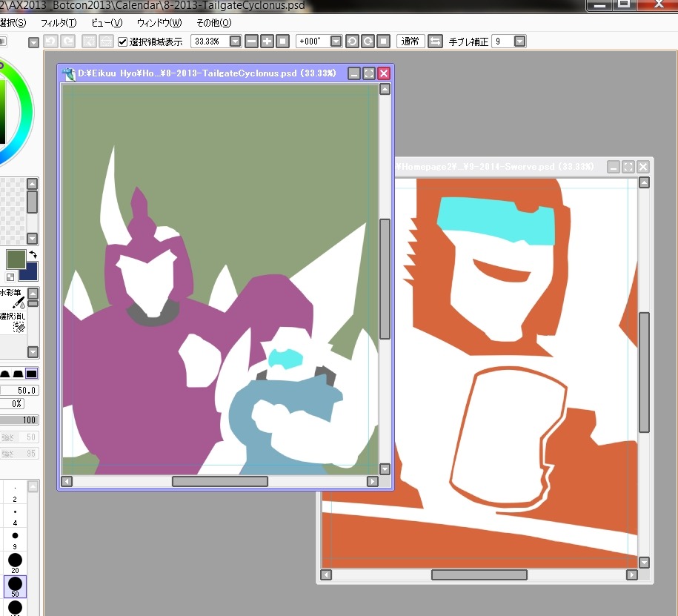Click the undo arrow icon
Viewport: 678px width, 616px height.
(x=50, y=42)
